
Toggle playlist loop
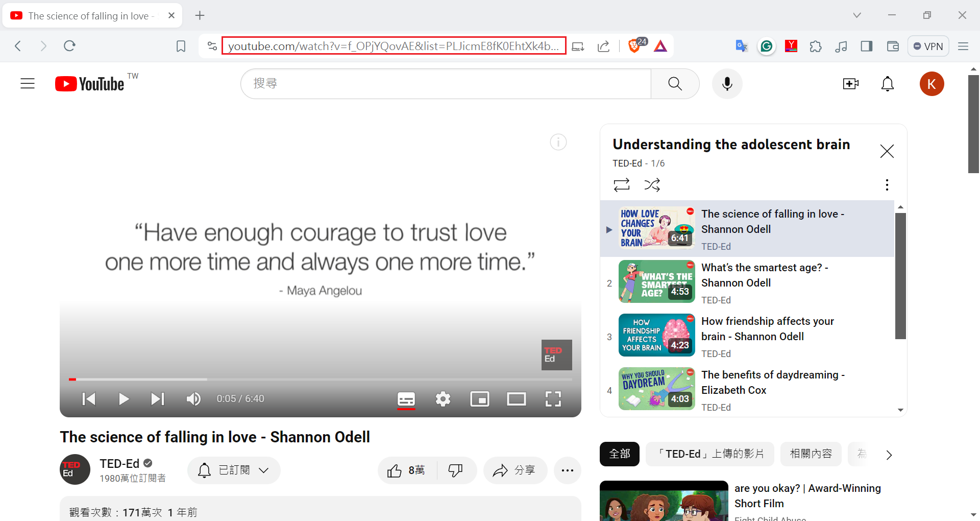tap(621, 185)
